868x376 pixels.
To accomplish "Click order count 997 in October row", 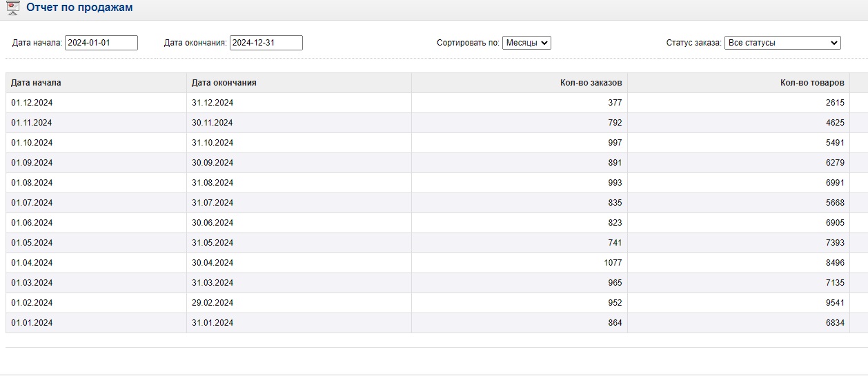I will point(615,143).
